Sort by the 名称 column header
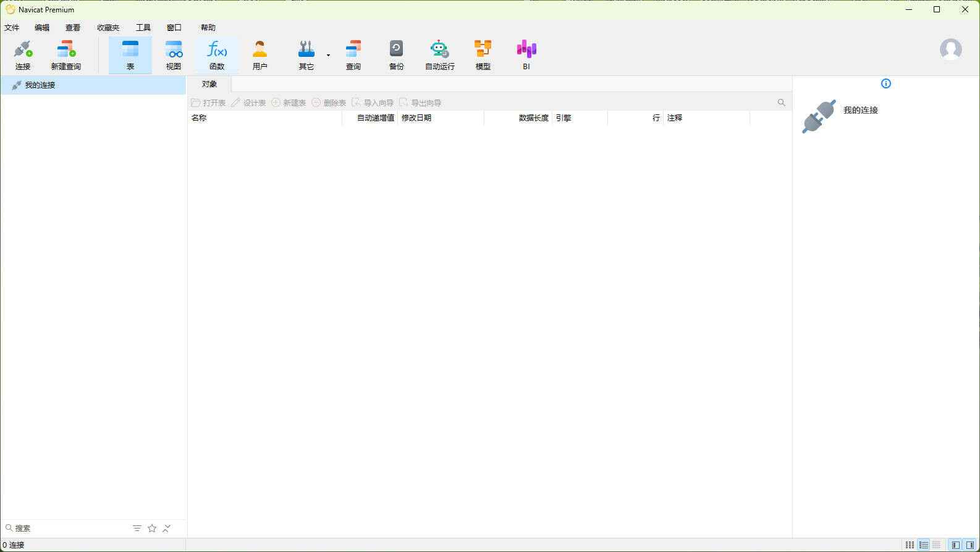980x552 pixels. tap(264, 117)
